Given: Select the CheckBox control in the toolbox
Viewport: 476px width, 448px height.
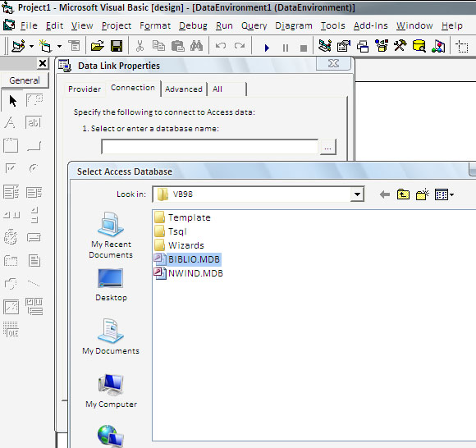Looking at the screenshot, I should pos(11,168).
